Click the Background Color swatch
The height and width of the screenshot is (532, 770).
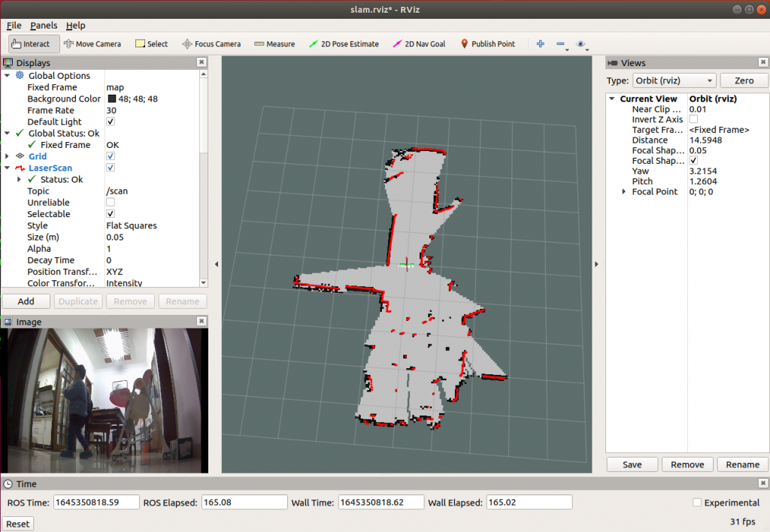coord(111,98)
